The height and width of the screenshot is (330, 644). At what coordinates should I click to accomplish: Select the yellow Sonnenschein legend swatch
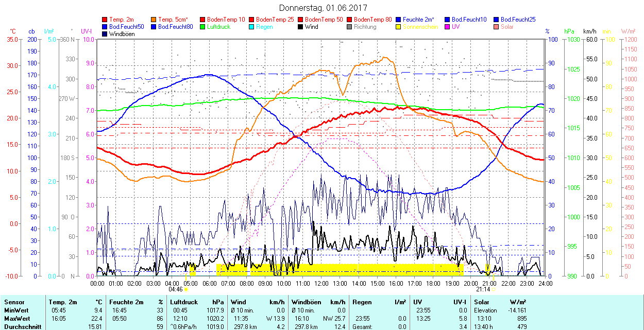pyautogui.click(x=399, y=27)
